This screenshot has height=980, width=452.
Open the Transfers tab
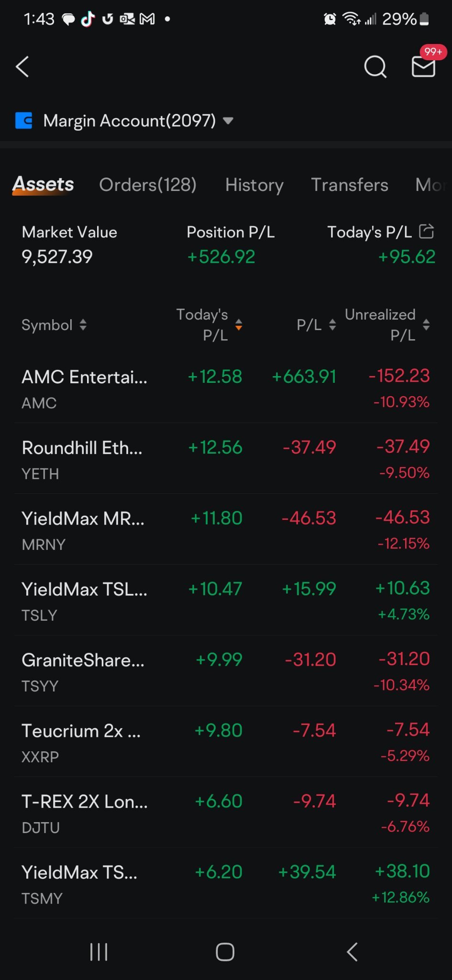(x=350, y=185)
